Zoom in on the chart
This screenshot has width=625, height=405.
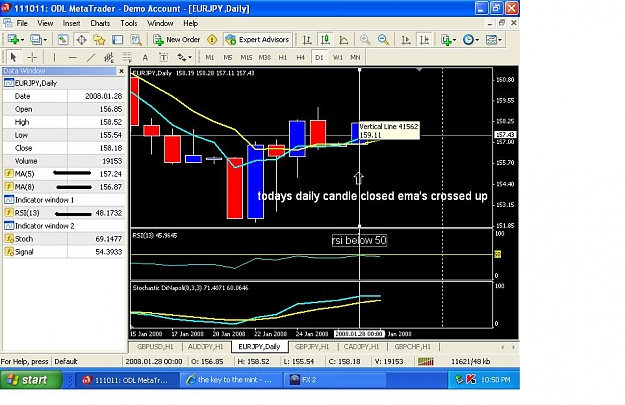(x=364, y=39)
